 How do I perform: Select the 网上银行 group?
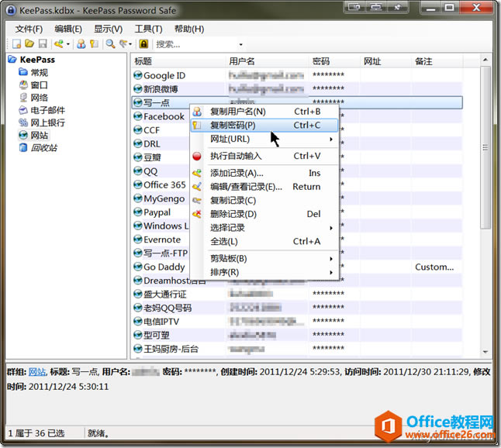47,122
